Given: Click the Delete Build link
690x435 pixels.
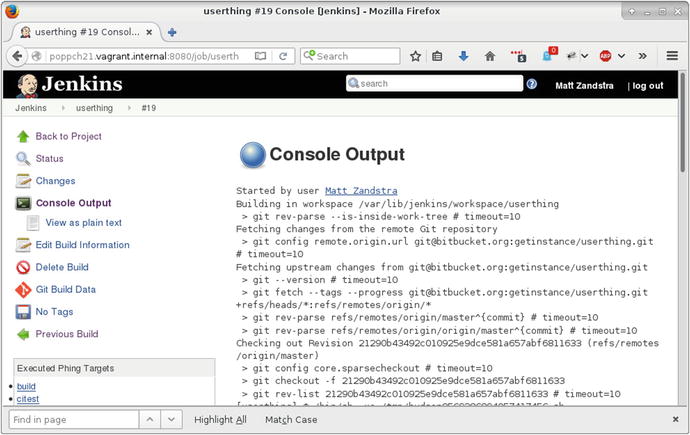Looking at the screenshot, I should click(62, 267).
